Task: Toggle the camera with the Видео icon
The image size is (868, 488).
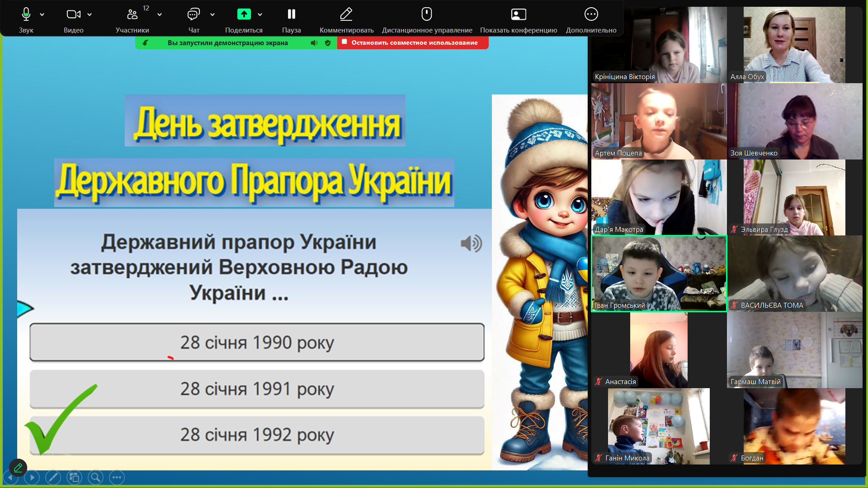Action: click(x=74, y=14)
